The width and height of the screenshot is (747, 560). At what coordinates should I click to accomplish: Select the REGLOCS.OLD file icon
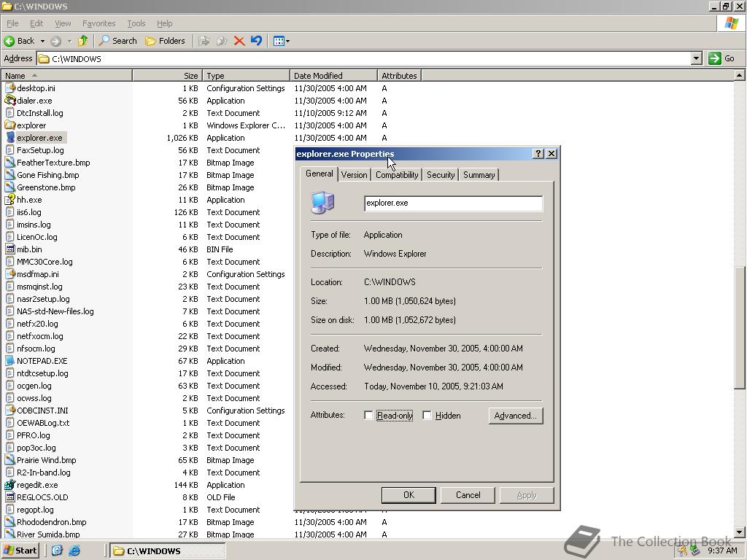point(9,497)
